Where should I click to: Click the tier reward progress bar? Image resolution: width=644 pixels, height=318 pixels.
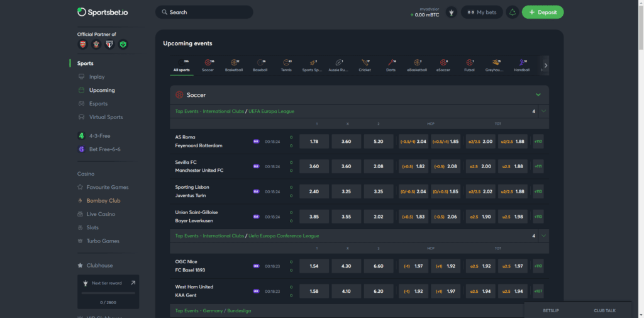(x=108, y=293)
